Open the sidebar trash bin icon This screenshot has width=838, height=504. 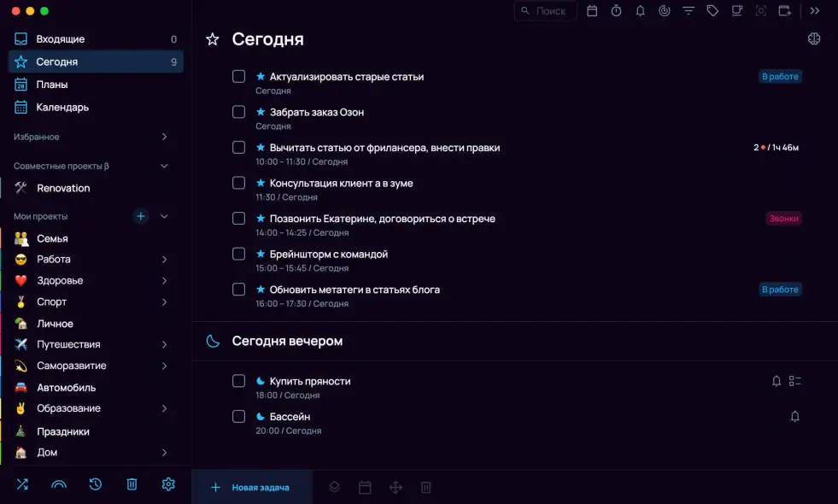click(132, 484)
